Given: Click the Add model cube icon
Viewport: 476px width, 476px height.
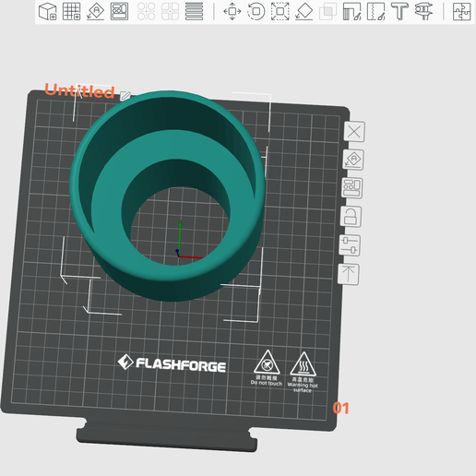Looking at the screenshot, I should (48, 11).
